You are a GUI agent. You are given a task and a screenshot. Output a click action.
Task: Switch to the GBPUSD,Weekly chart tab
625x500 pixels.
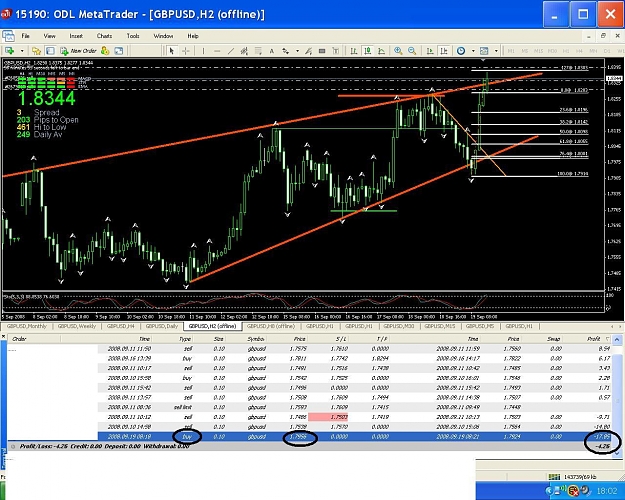click(x=77, y=326)
